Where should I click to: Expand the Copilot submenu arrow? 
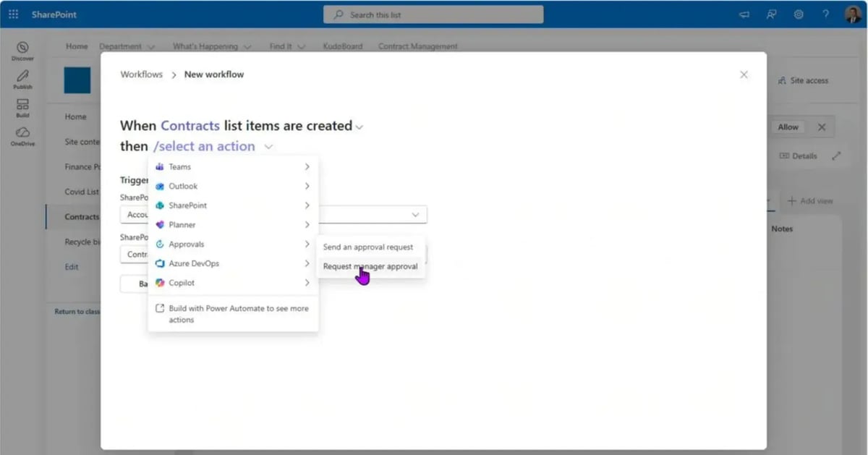[307, 283]
